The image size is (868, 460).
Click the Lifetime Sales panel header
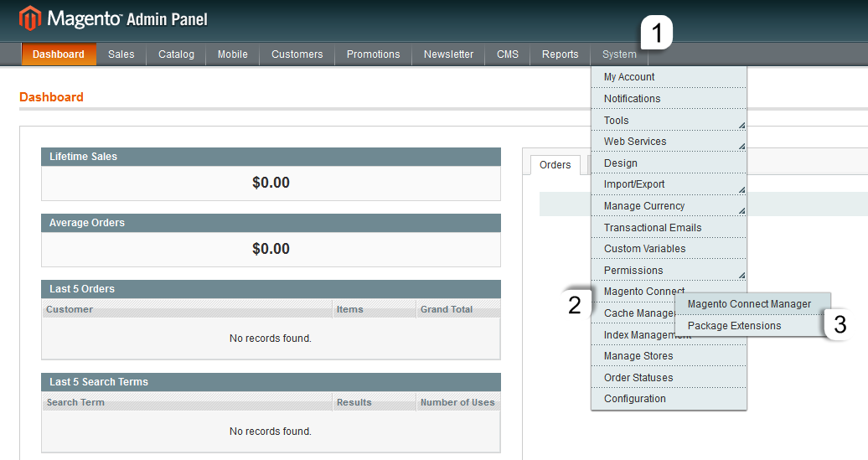click(271, 157)
